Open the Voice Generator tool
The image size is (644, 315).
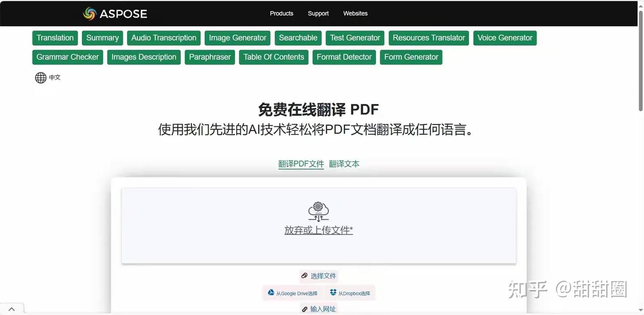click(x=505, y=38)
